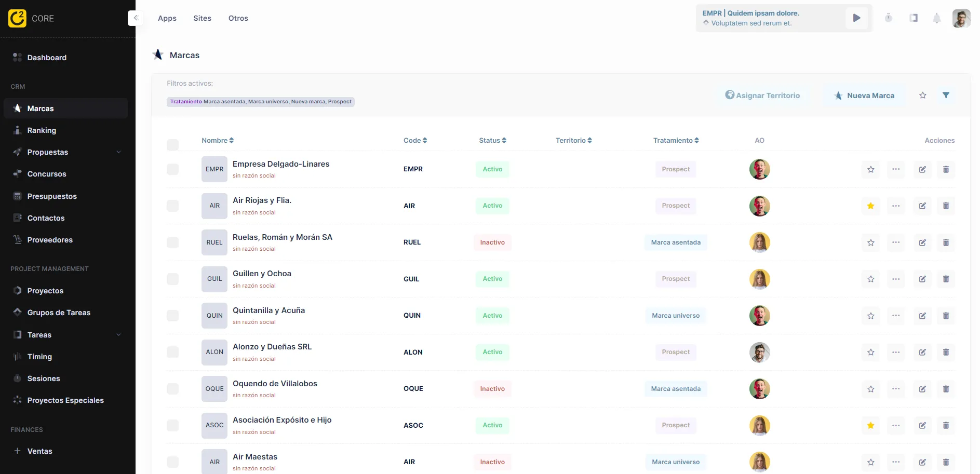
Task: Select the Oquendo de Villalobos row checkbox
Action: click(x=173, y=389)
